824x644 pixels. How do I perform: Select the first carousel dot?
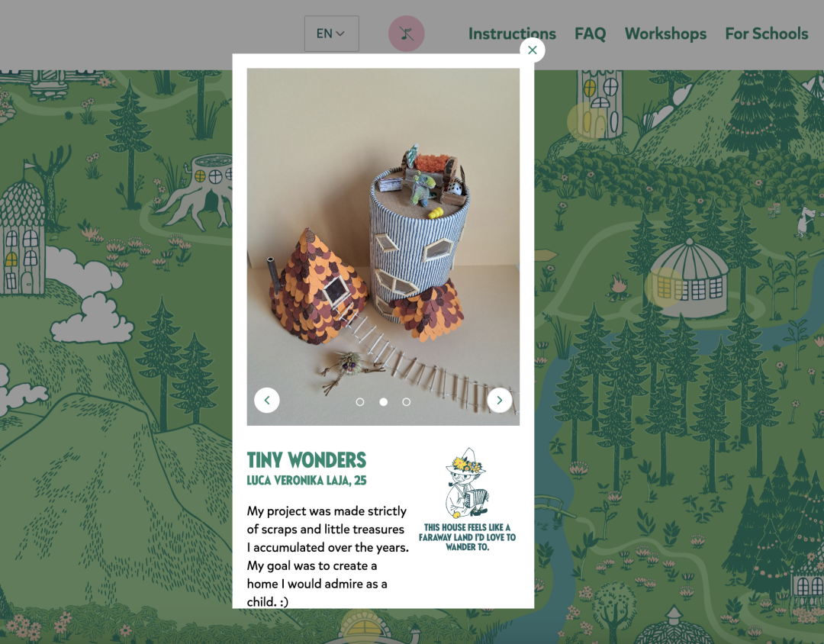point(360,402)
